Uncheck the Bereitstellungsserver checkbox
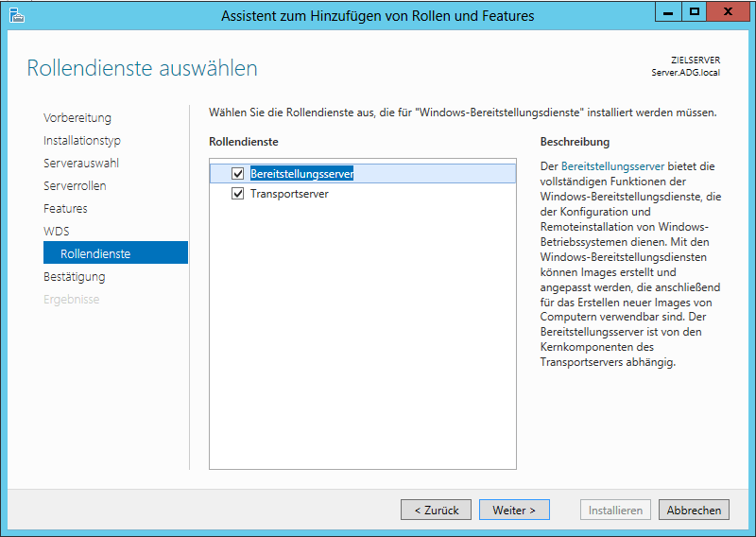 238,173
